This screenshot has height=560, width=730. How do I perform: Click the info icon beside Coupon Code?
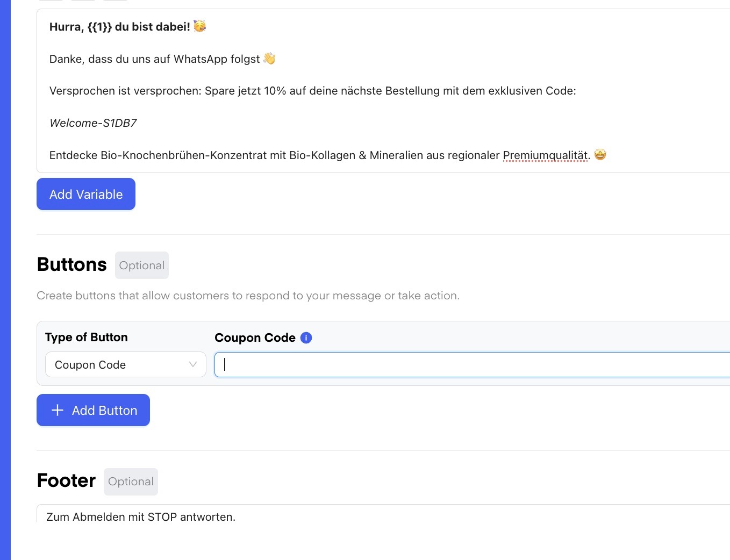coord(306,338)
